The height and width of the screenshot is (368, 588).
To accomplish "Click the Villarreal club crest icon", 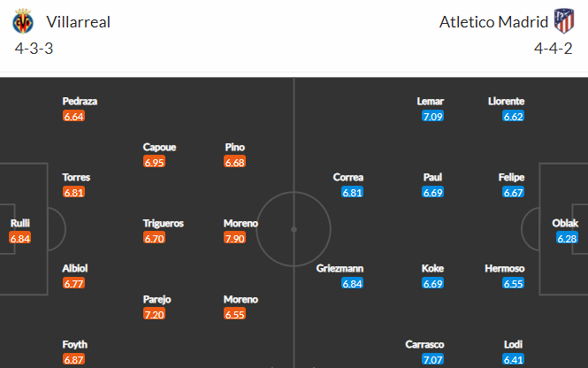I will (23, 21).
